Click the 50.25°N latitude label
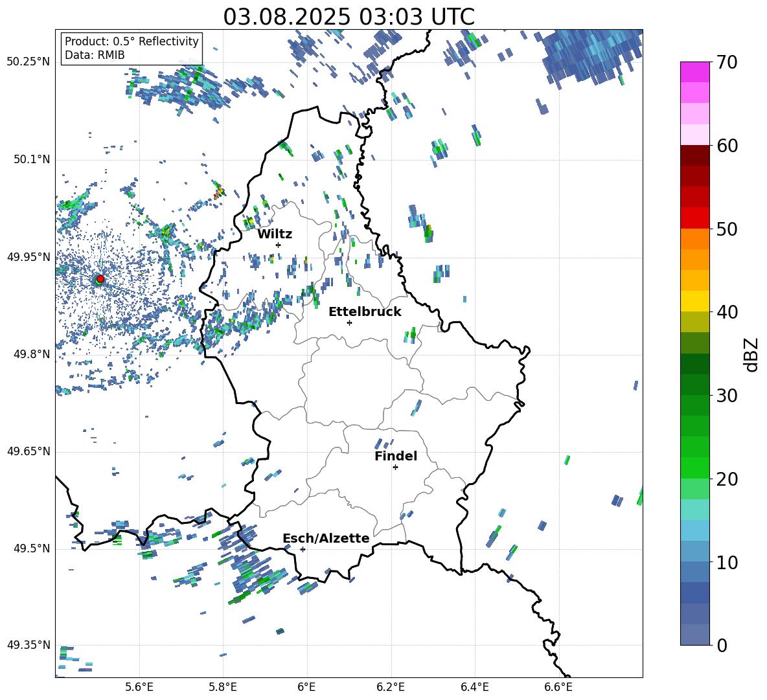 click(29, 62)
